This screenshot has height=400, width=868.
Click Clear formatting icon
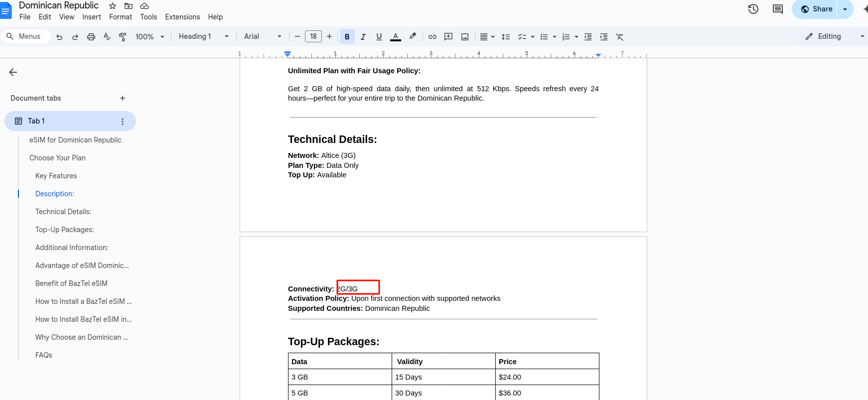(620, 37)
